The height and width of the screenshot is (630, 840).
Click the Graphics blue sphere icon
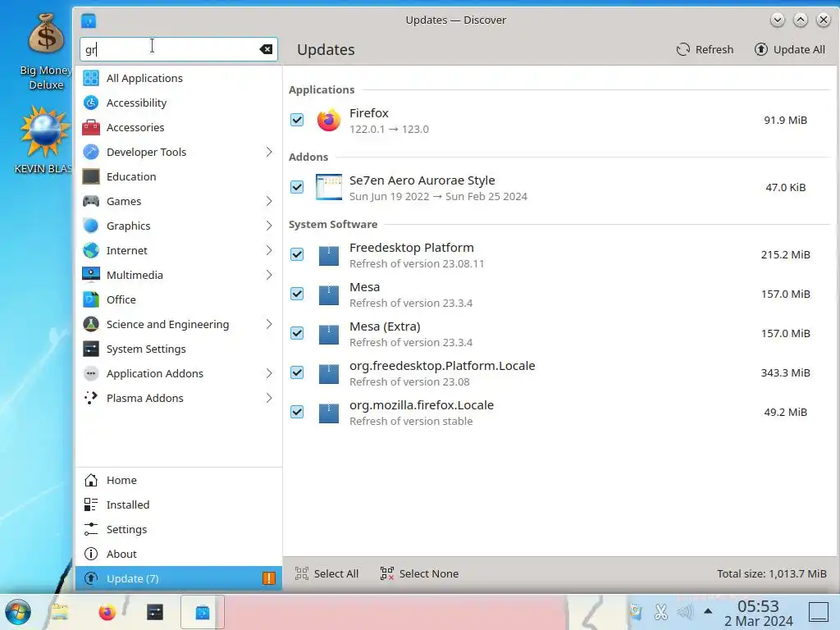pos(91,226)
